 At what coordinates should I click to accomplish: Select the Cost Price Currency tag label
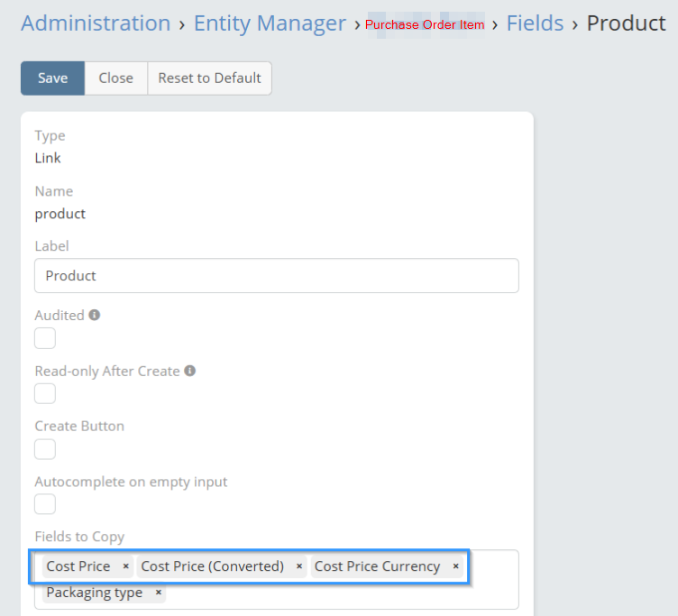pyautogui.click(x=377, y=566)
